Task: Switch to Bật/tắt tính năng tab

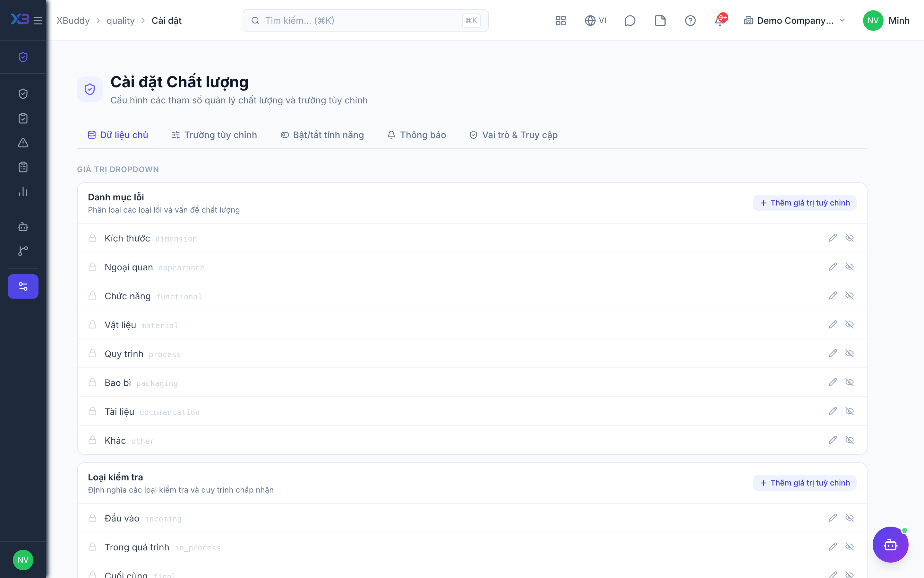Action: pyautogui.click(x=322, y=135)
